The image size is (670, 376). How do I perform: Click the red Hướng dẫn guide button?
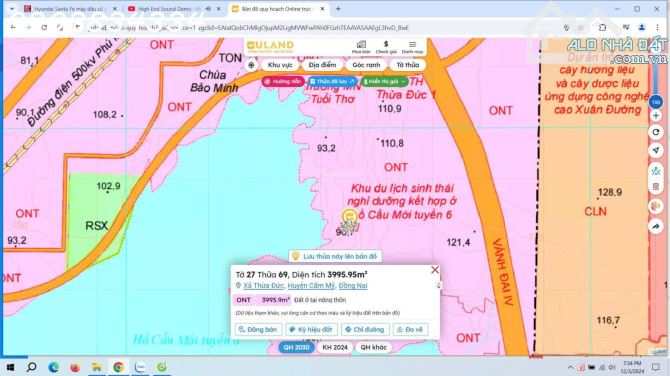283,81
